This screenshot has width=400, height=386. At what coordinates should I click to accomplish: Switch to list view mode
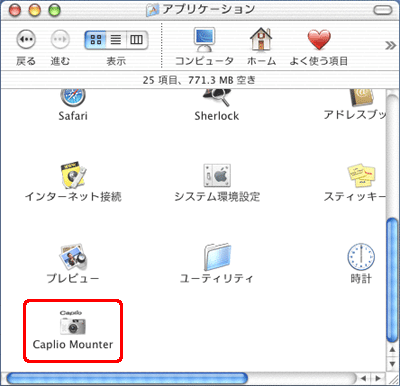[x=116, y=40]
